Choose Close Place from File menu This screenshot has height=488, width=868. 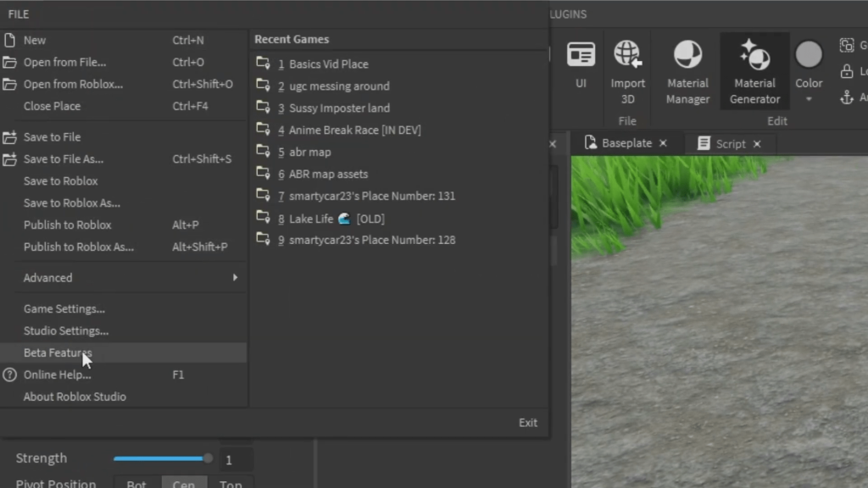(x=52, y=106)
